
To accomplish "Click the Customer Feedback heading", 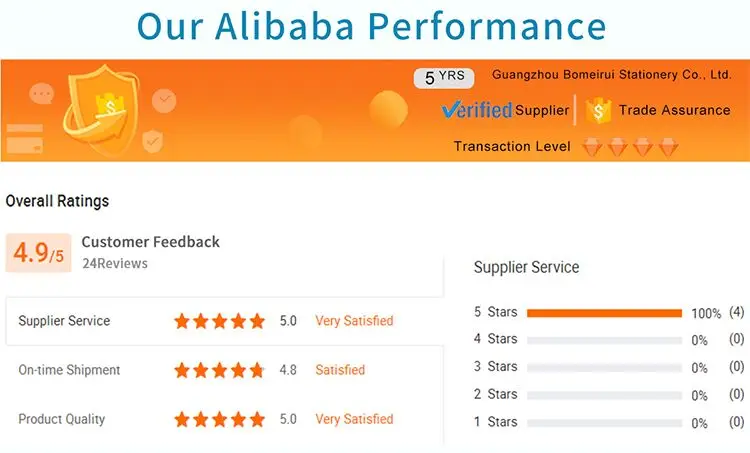I will tap(150, 242).
